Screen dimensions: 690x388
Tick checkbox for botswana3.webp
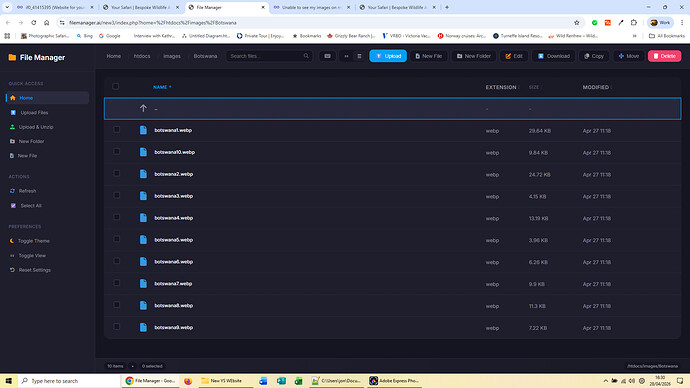(x=117, y=195)
